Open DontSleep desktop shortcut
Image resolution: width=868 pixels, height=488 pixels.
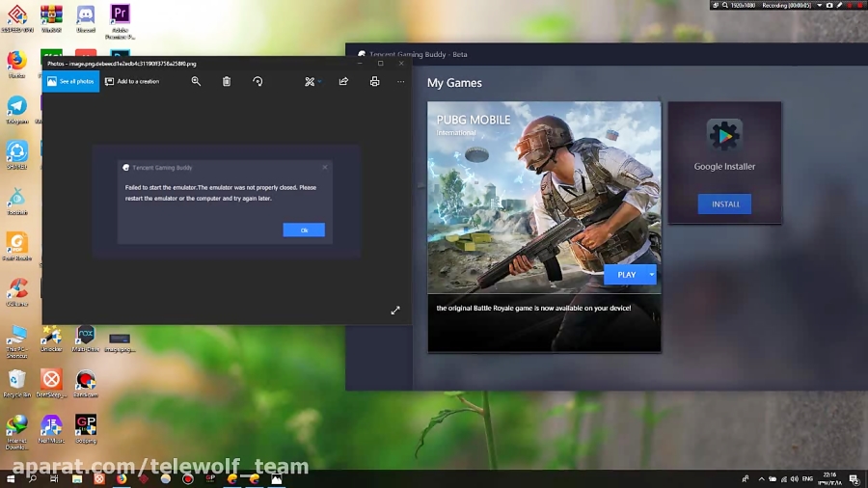(51, 384)
